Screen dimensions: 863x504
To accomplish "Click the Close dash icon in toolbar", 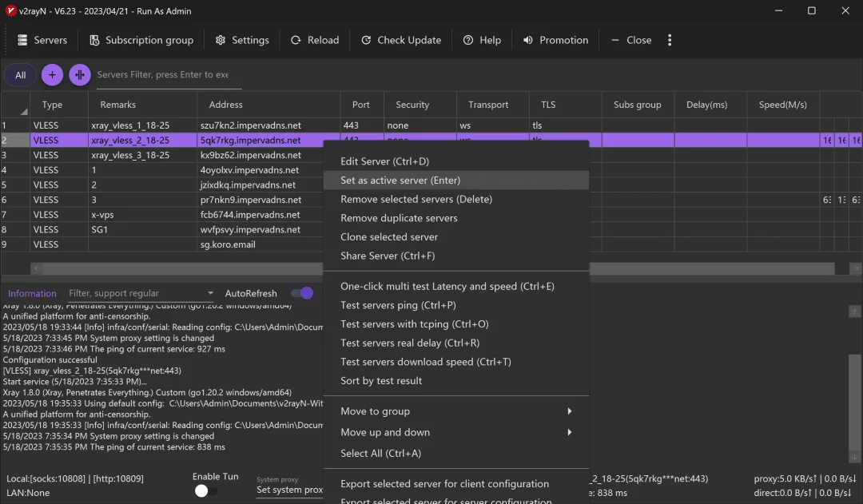I will pos(614,40).
